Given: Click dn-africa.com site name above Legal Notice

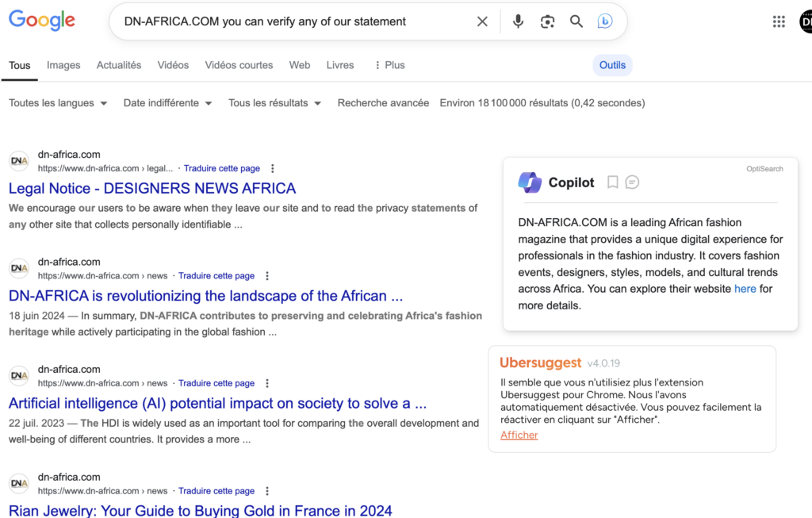Looking at the screenshot, I should tap(69, 155).
